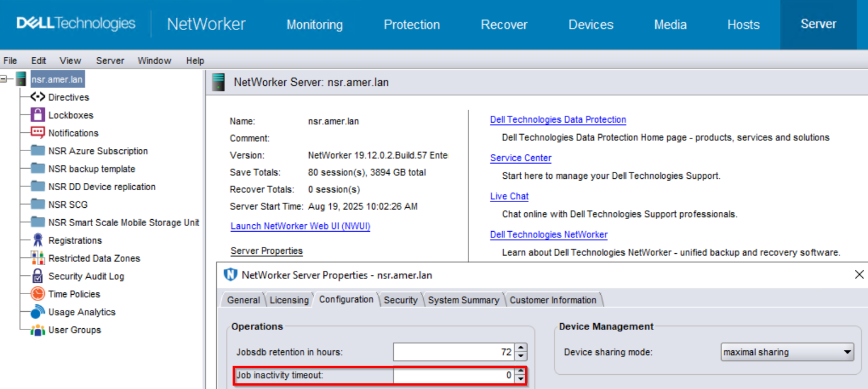
Task: Click the NSR Azure Subscription folder icon
Action: pos(37,151)
